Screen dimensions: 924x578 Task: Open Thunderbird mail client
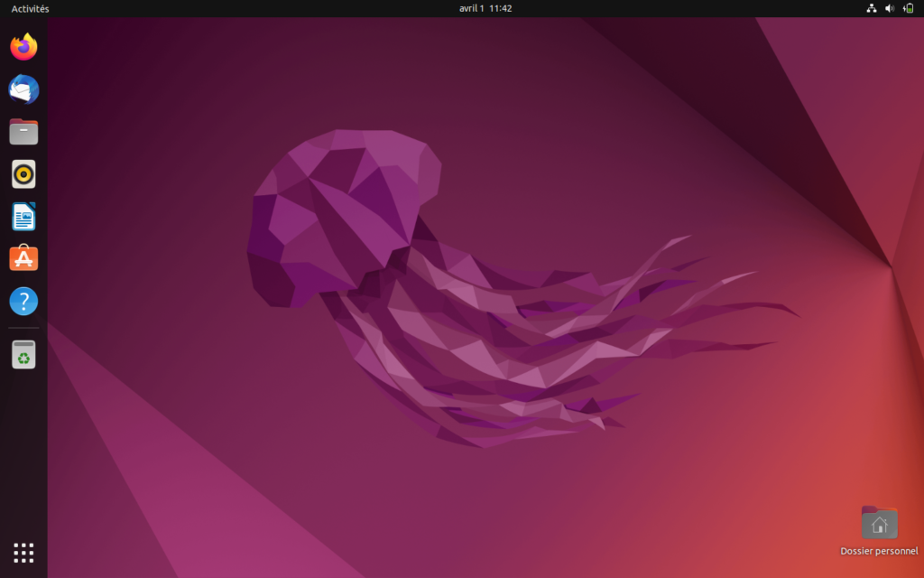pyautogui.click(x=23, y=89)
